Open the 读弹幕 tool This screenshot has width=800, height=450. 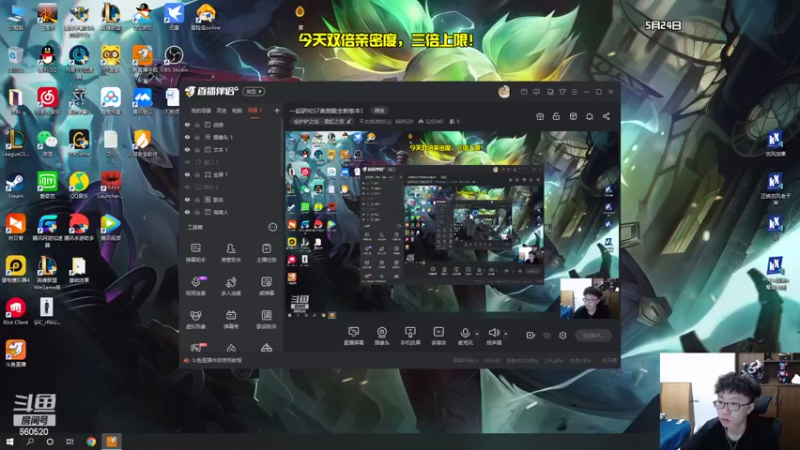tap(266, 286)
